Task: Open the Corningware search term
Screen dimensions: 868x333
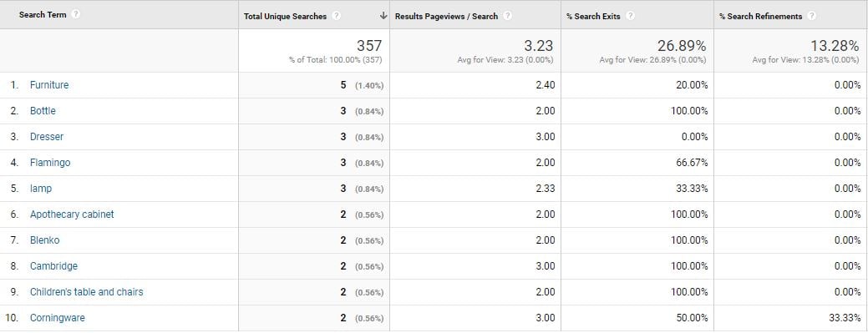Action: 57,318
